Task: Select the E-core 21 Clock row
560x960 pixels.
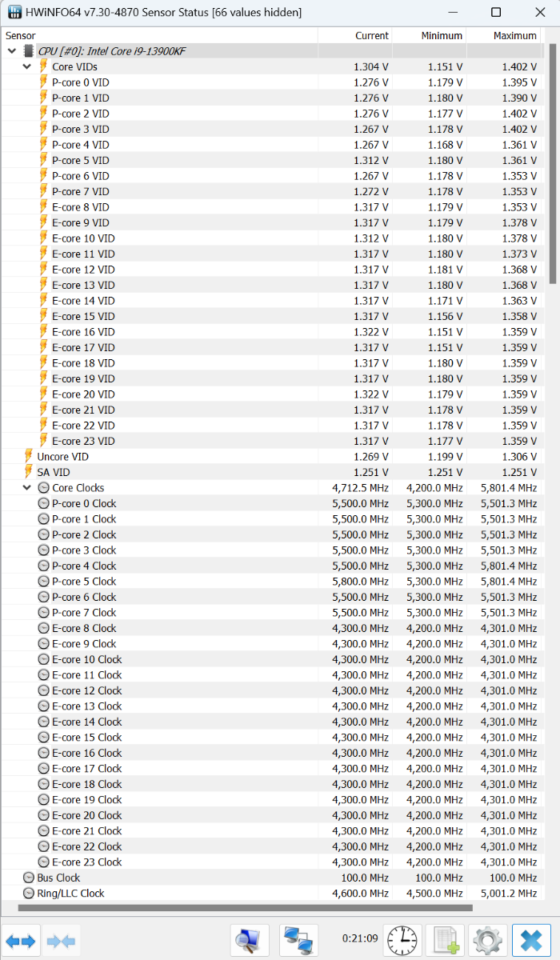Action: coord(272,831)
